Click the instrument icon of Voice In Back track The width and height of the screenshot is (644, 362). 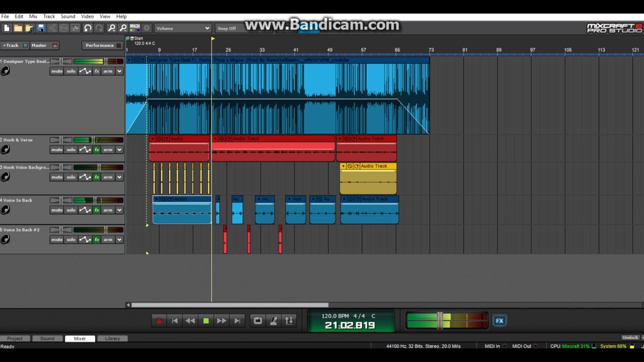pos(5,210)
